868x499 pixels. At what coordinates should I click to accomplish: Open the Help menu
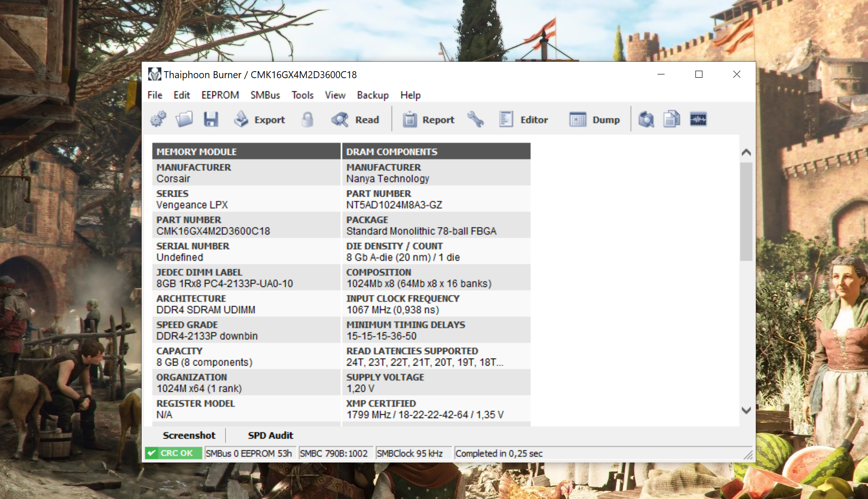411,95
